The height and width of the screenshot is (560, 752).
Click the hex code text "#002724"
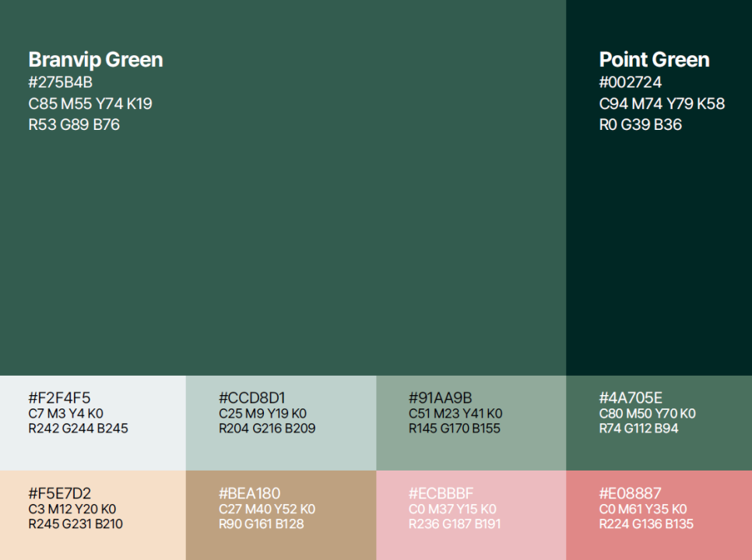click(631, 82)
